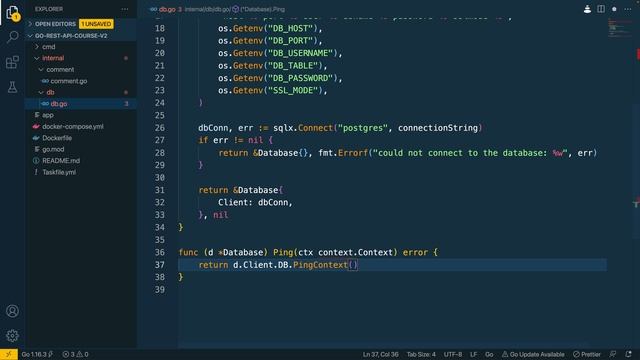Collapse the db folder
The image size is (640, 360).
(50, 93)
